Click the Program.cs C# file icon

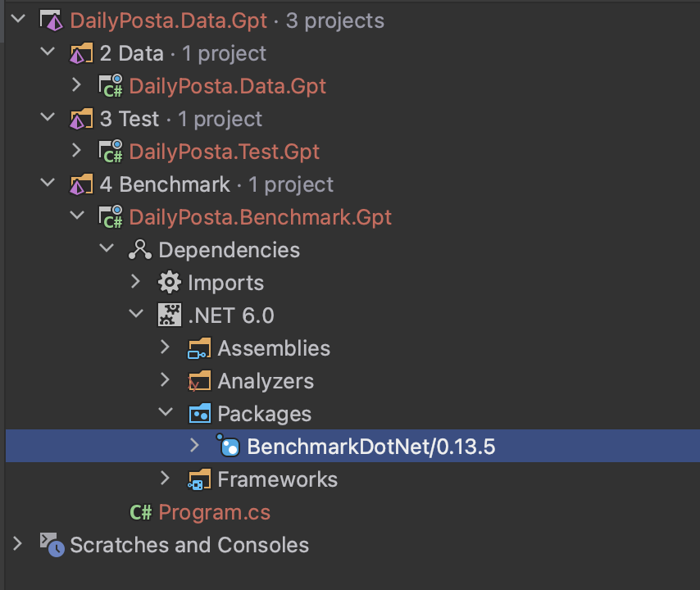coord(140,512)
